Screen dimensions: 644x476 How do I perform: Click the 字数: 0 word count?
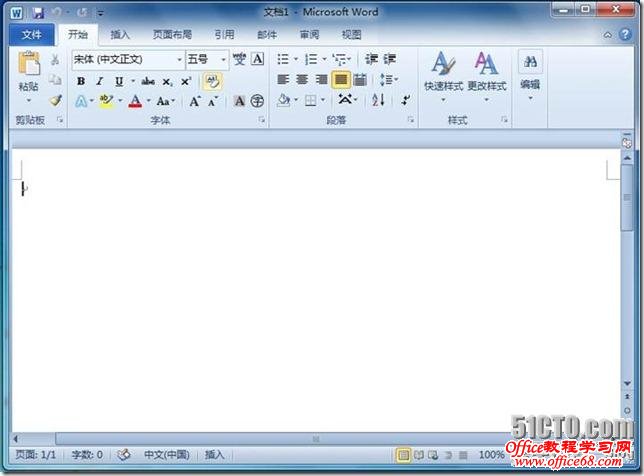tap(87, 455)
